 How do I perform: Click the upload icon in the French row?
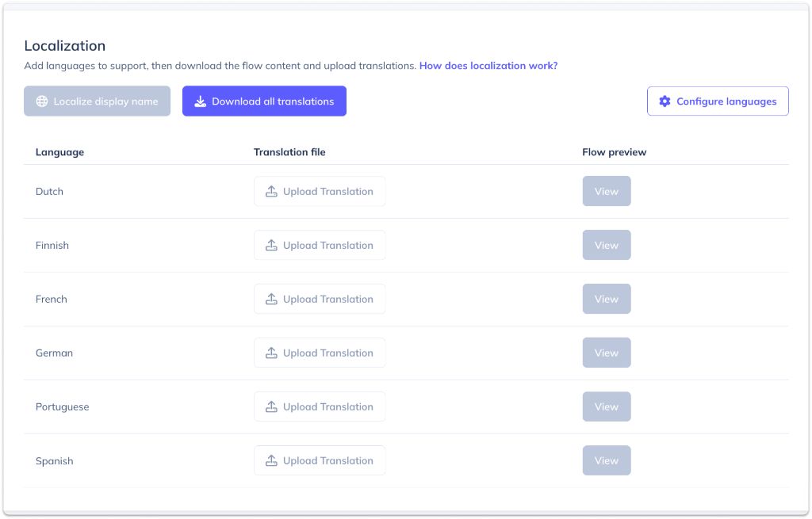271,300
